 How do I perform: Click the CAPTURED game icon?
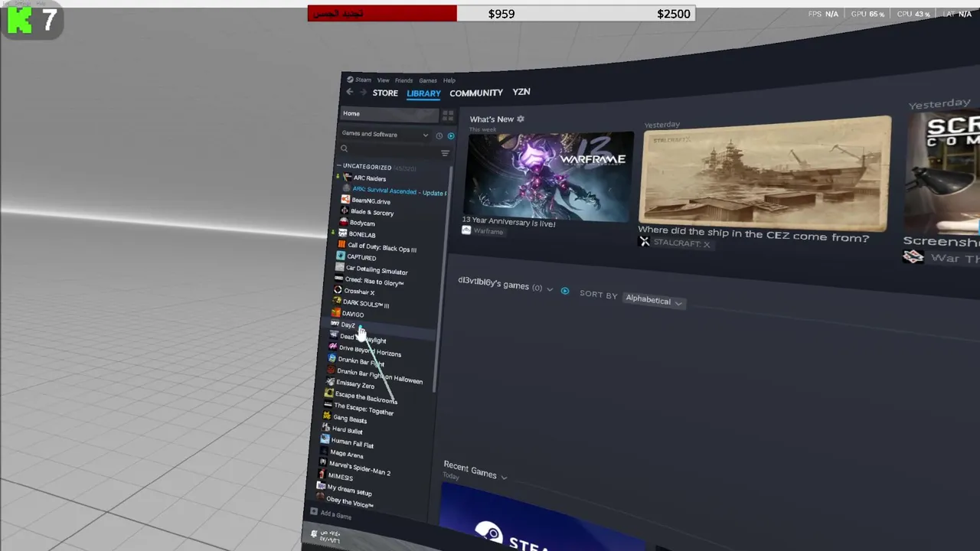click(x=341, y=256)
